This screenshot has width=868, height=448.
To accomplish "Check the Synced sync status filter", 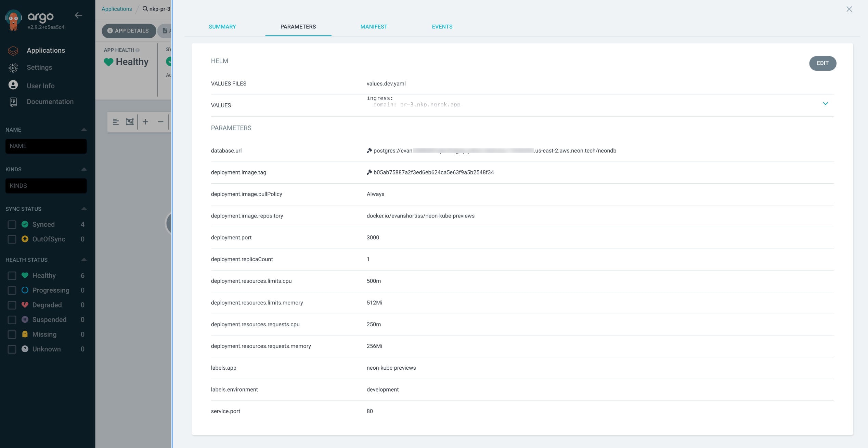I will coord(12,225).
